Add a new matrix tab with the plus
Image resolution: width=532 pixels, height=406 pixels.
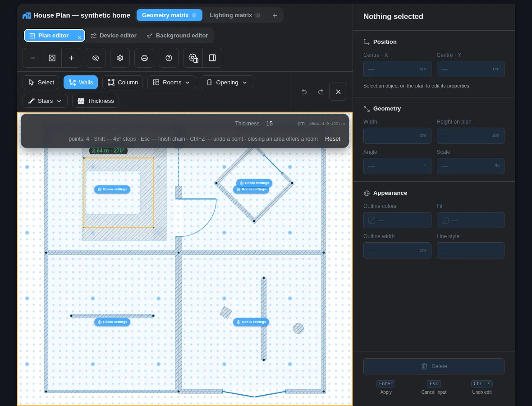(x=275, y=16)
